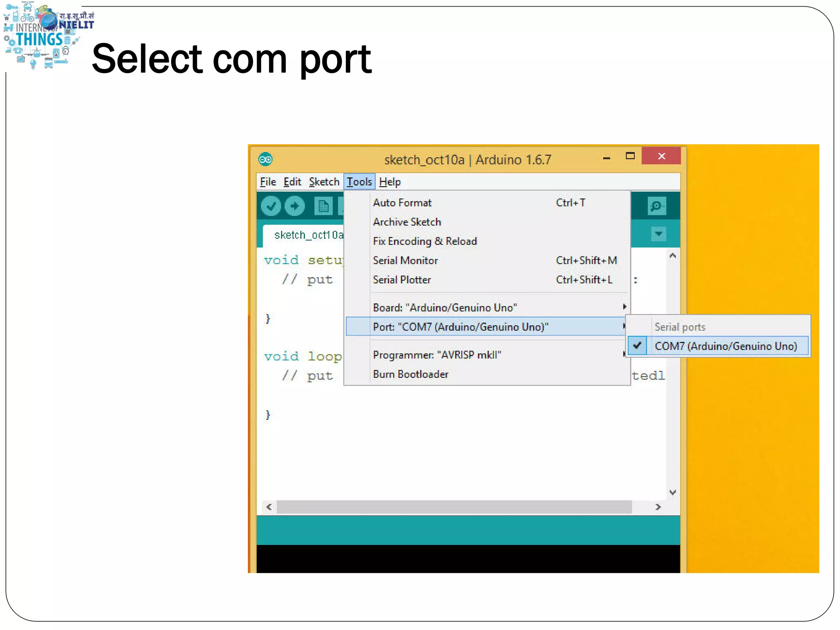The height and width of the screenshot is (630, 840).
Task: Click the vertical scrollbar down arrow
Action: point(673,492)
